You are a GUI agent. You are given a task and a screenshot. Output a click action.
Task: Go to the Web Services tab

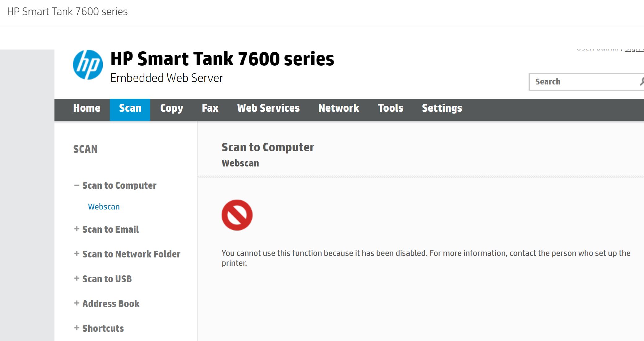[268, 108]
